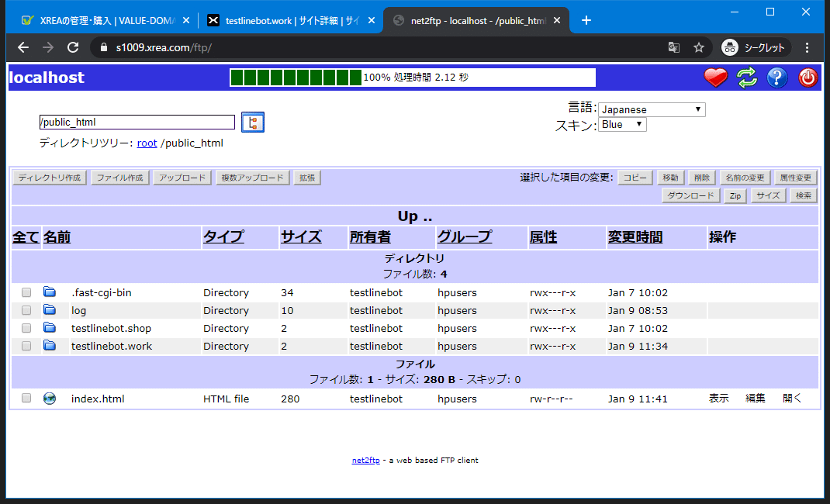The width and height of the screenshot is (830, 504).
Task: Click the 編集 link for index.html
Action: pyautogui.click(x=755, y=398)
